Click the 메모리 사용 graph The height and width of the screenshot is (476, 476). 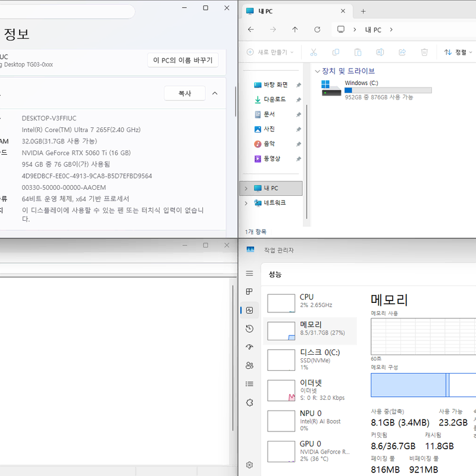click(423, 336)
